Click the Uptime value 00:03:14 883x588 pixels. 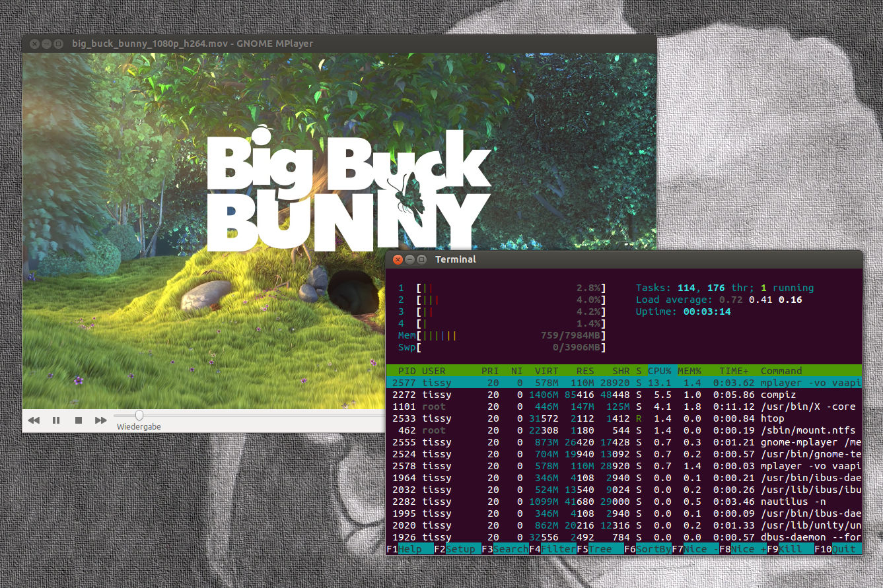point(707,311)
